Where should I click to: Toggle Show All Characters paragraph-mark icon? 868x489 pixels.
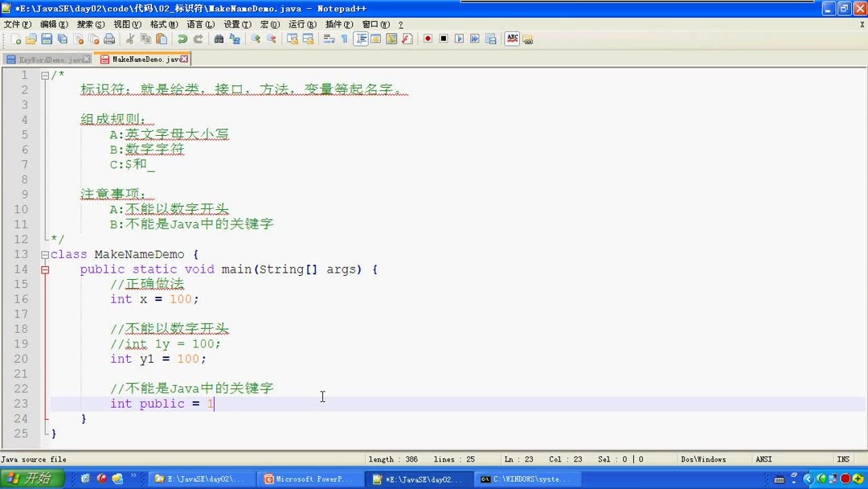coord(345,39)
